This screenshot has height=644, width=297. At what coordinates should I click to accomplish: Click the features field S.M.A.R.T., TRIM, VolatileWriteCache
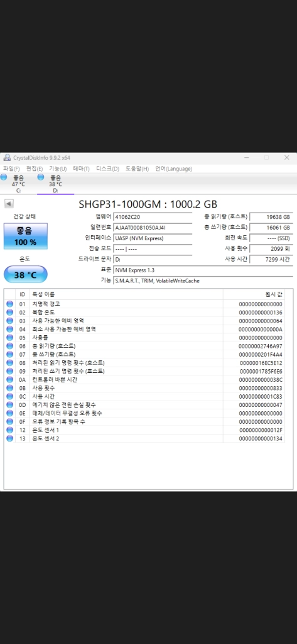(x=203, y=281)
